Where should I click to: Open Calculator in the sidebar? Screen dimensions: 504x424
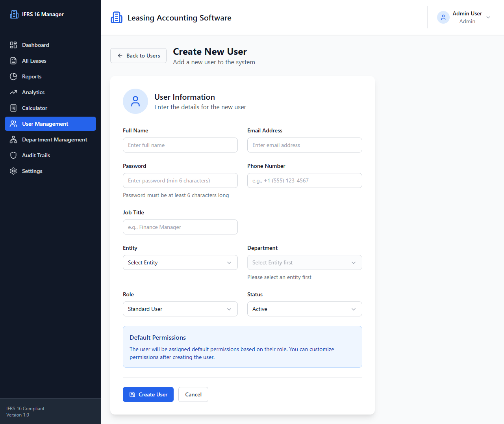[50, 108]
